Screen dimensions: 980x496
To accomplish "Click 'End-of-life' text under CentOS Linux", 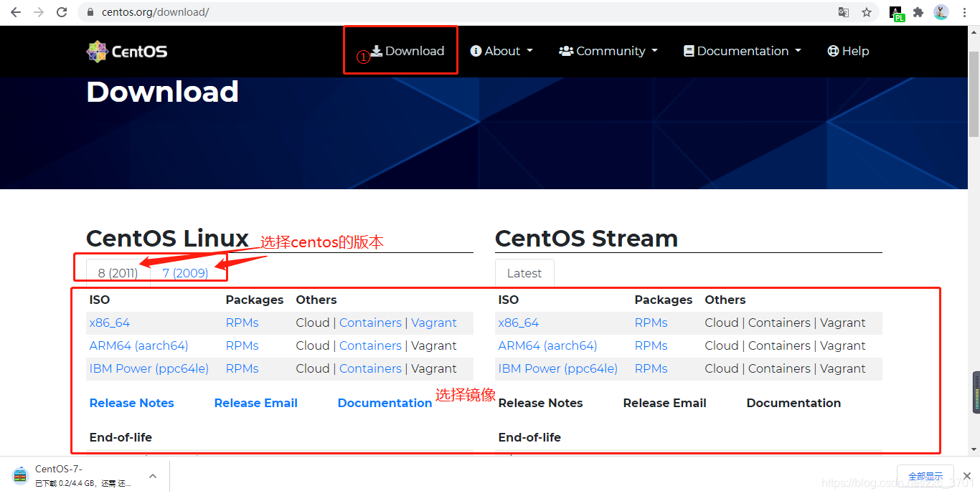I will (x=121, y=437).
